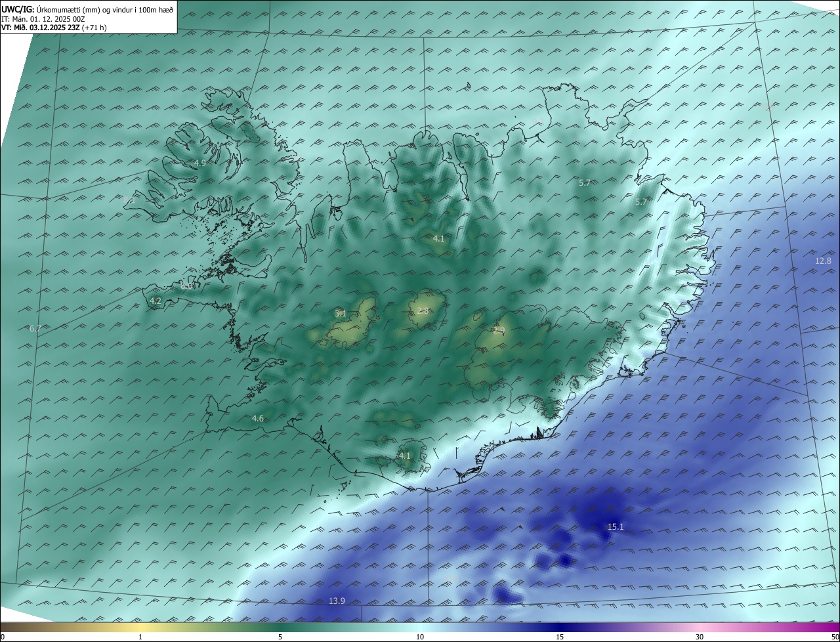Click the 4.2 value label
The image size is (840, 642).
[156, 301]
